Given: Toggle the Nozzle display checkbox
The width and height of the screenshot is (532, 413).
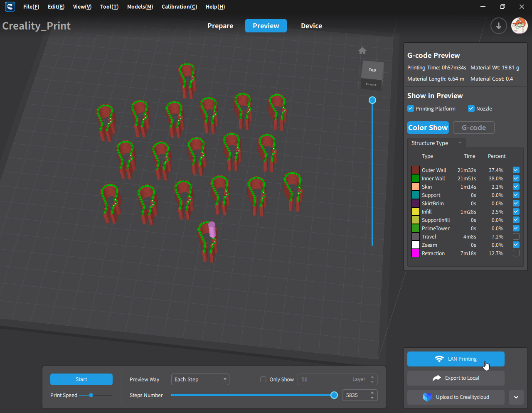Looking at the screenshot, I should [471, 108].
